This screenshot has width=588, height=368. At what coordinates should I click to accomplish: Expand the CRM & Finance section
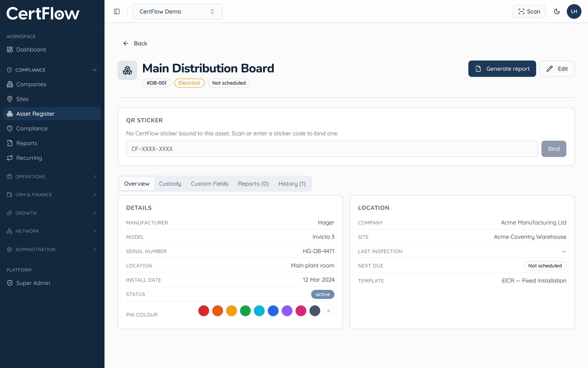point(52,195)
